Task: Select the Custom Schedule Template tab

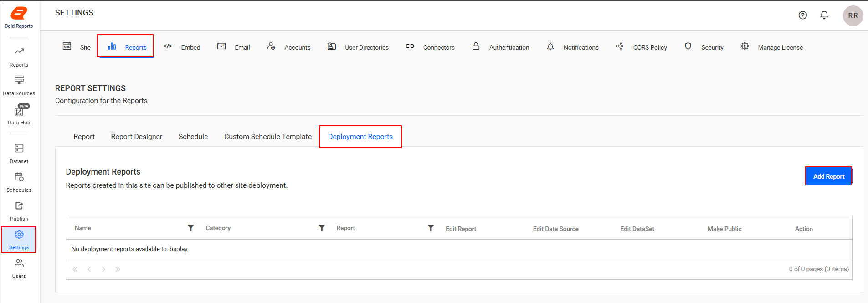Action: coord(268,136)
